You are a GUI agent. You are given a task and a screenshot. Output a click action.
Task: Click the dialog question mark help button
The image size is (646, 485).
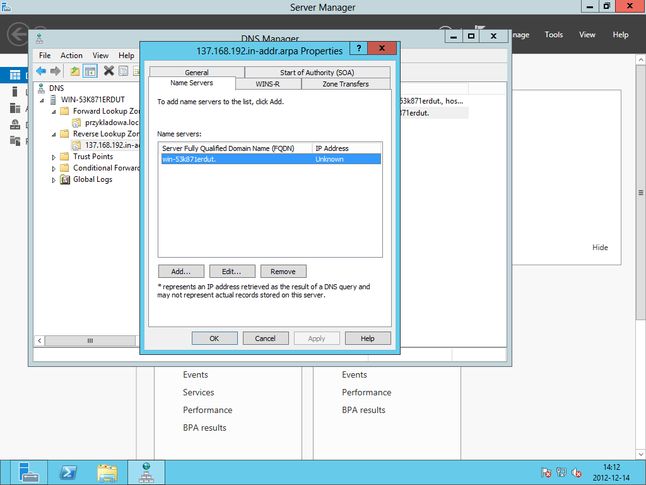pos(359,48)
